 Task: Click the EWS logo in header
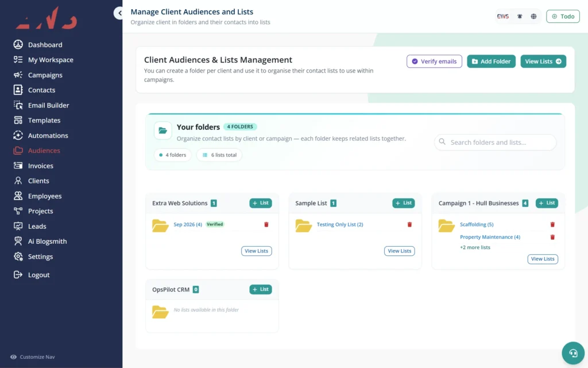pyautogui.click(x=503, y=17)
